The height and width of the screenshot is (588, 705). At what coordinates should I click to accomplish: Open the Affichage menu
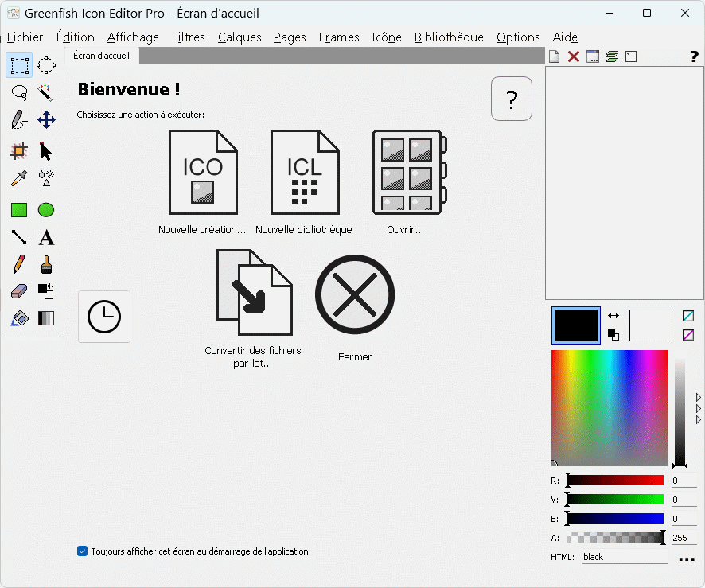coord(133,37)
